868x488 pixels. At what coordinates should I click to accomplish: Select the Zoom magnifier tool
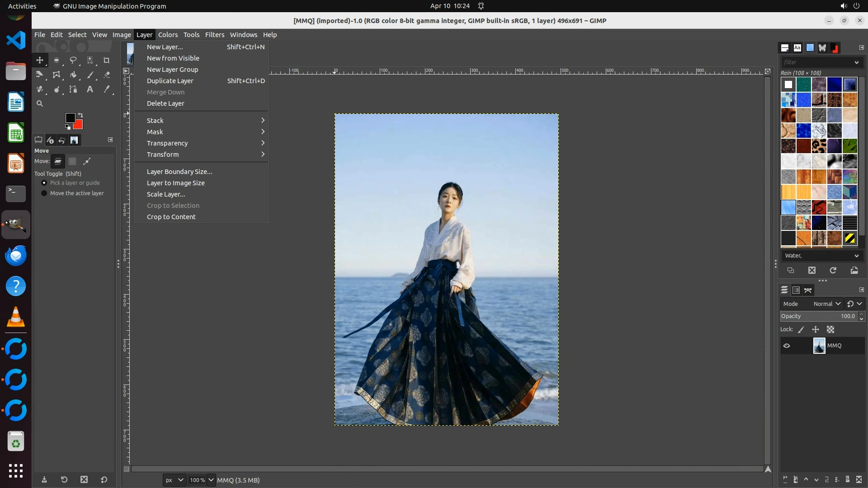[40, 103]
